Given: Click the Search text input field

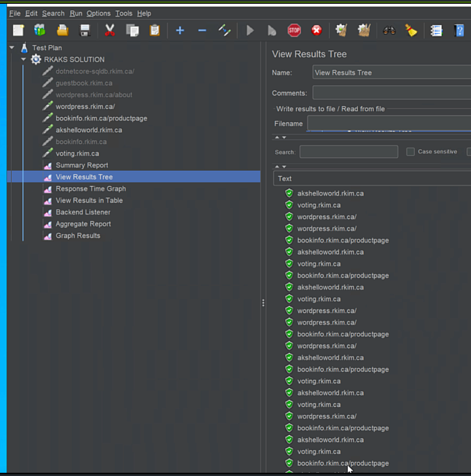Looking at the screenshot, I should point(349,152).
